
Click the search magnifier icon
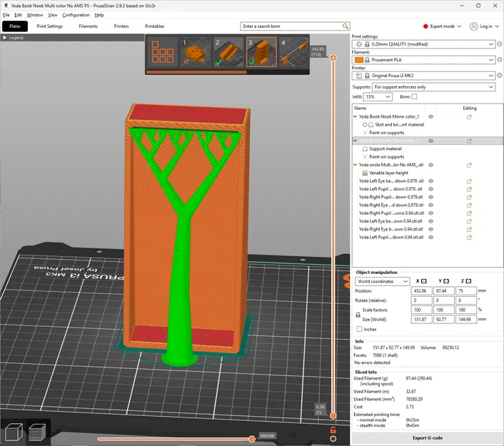pyautogui.click(x=345, y=26)
